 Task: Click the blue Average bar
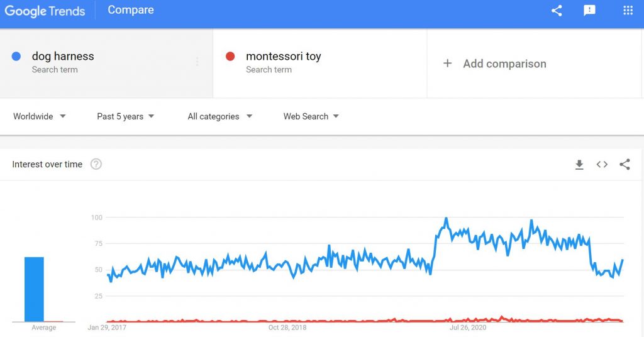[x=34, y=289]
